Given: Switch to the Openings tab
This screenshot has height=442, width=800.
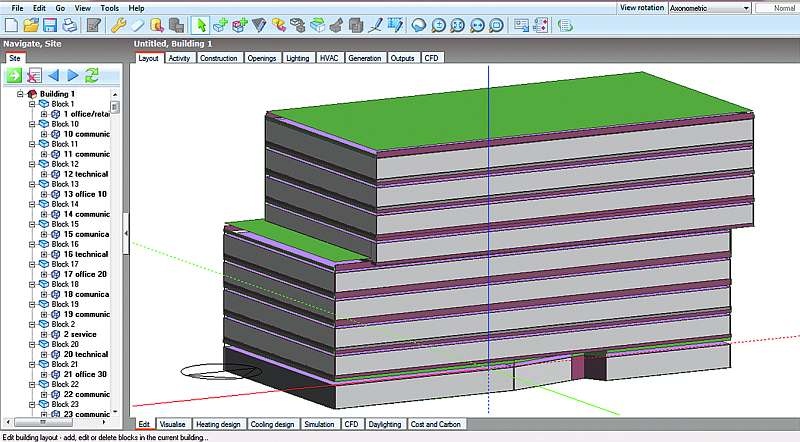Looking at the screenshot, I should pos(262,58).
